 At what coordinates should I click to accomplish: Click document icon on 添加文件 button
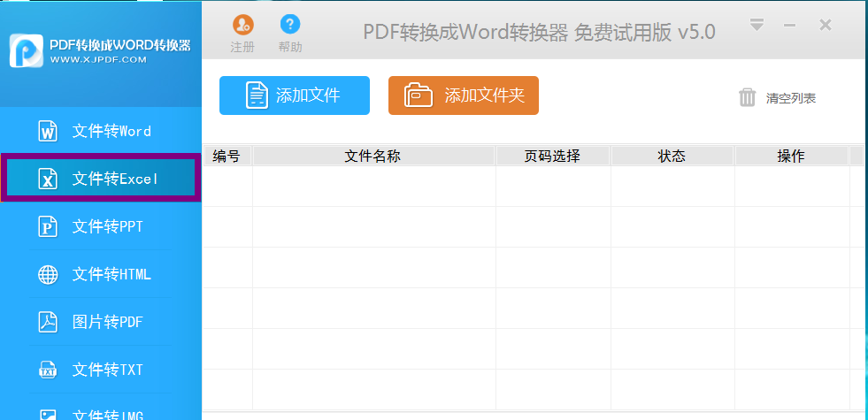tap(257, 95)
